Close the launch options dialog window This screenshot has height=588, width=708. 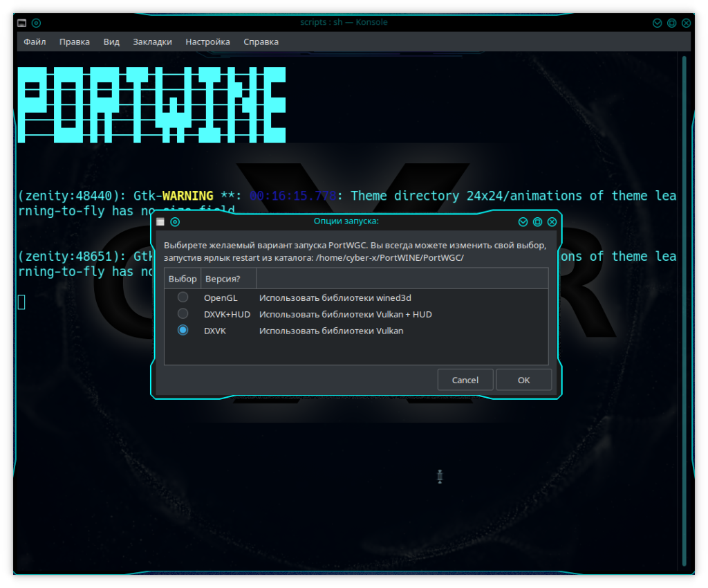pyautogui.click(x=552, y=222)
